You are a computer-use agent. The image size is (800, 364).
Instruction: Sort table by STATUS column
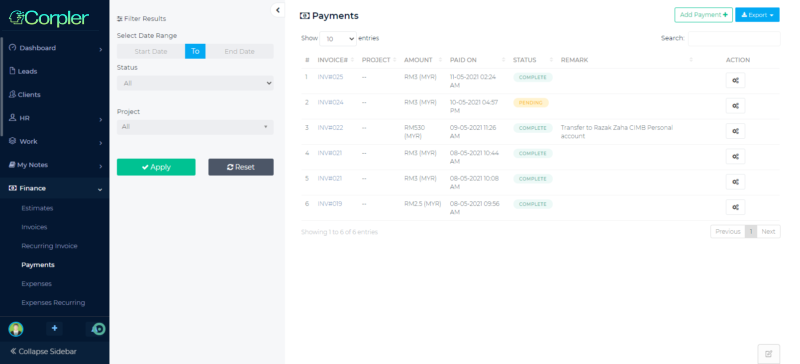(x=532, y=60)
